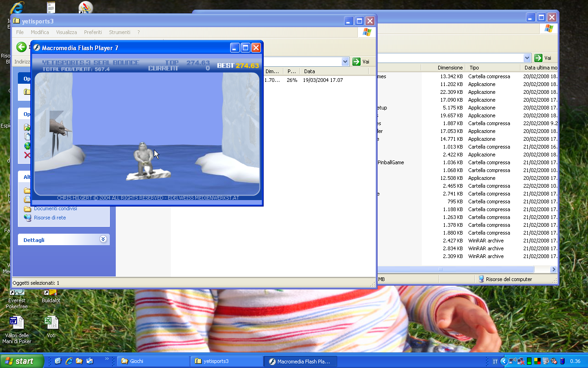Viewport: 588px width, 368px height.
Task: Open Documenti condivisi link
Action: click(56, 209)
